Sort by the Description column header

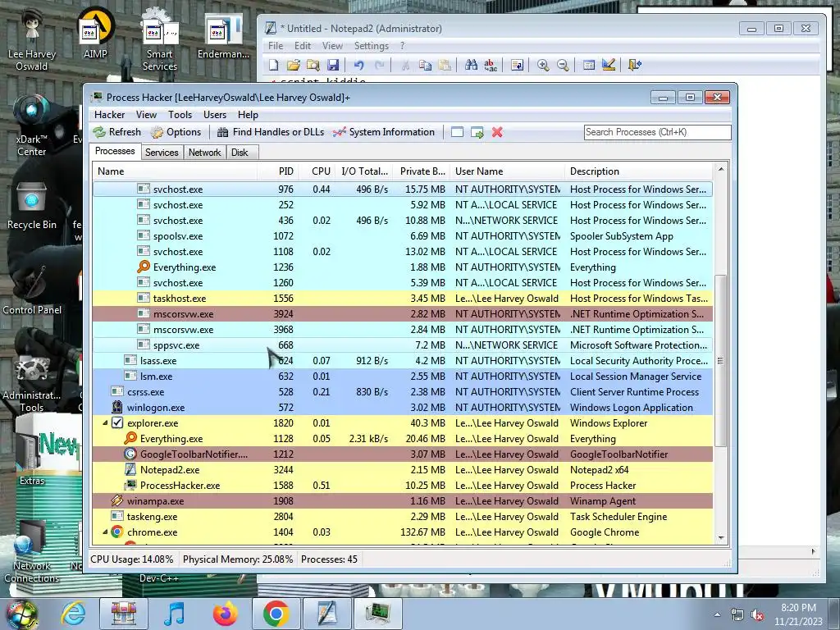pyautogui.click(x=638, y=171)
